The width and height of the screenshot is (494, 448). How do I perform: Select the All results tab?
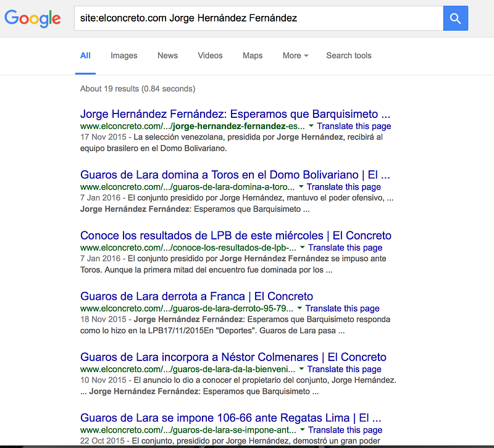85,56
